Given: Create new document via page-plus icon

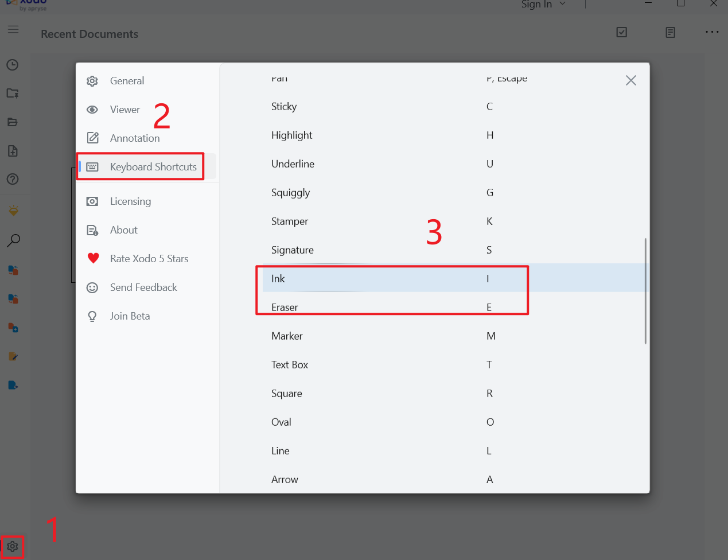Looking at the screenshot, I should pyautogui.click(x=13, y=151).
